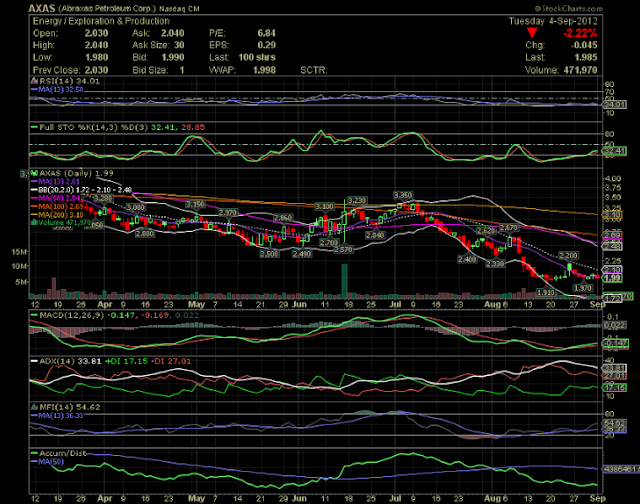This screenshot has width=640, height=504.
Task: Click the MA(100) 2.69 legend entry
Action: point(61,206)
